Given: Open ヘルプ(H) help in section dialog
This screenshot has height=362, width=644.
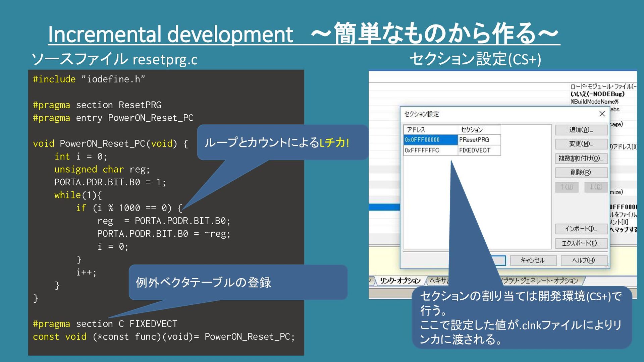Looking at the screenshot, I should click(584, 260).
